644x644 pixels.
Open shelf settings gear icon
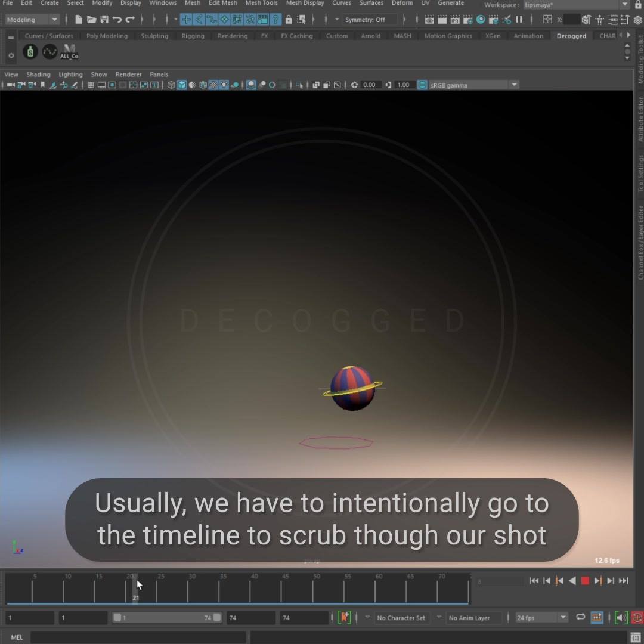coord(11,55)
